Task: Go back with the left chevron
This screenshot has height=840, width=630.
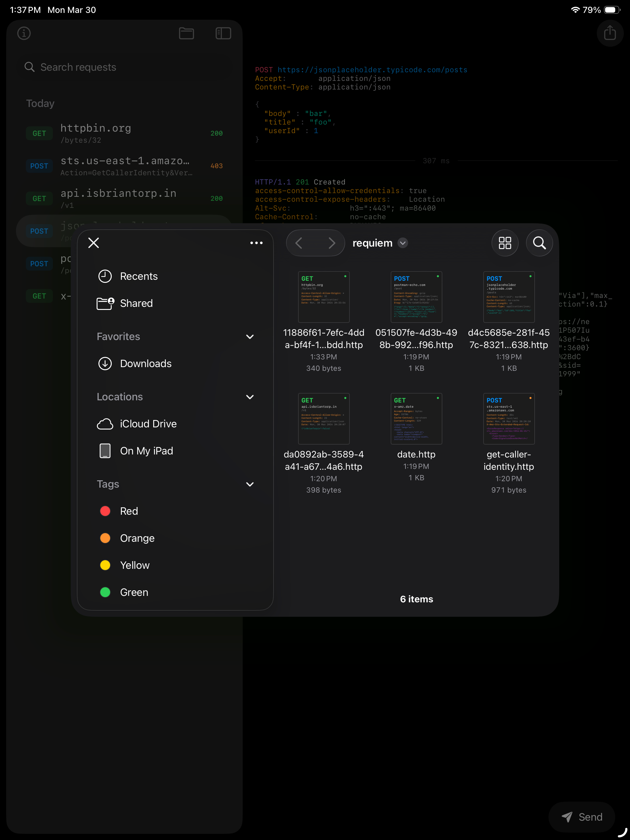Action: pyautogui.click(x=299, y=243)
